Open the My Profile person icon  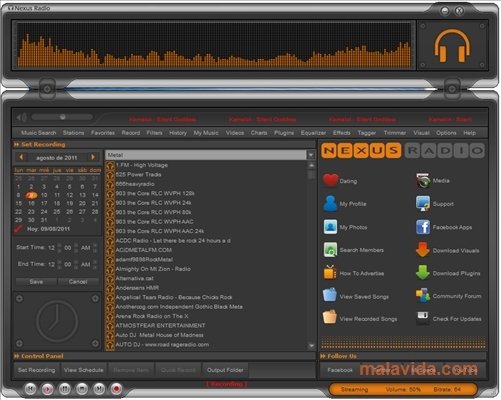point(330,203)
